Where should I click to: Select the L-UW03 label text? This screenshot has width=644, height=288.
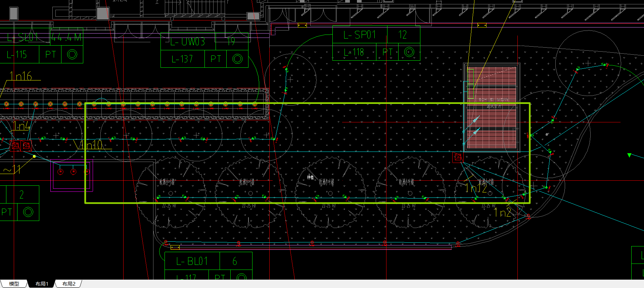187,42
